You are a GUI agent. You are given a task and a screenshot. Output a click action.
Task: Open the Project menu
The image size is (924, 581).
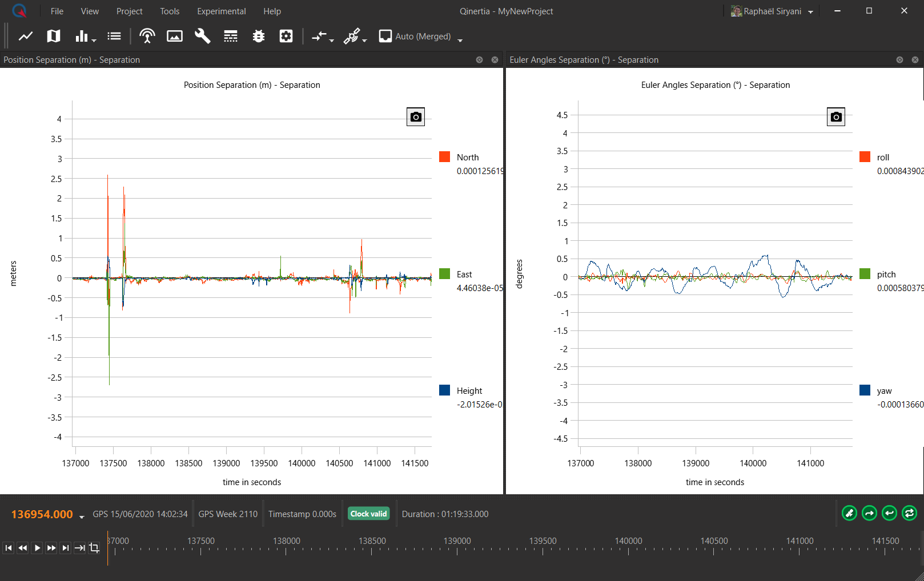click(x=129, y=11)
